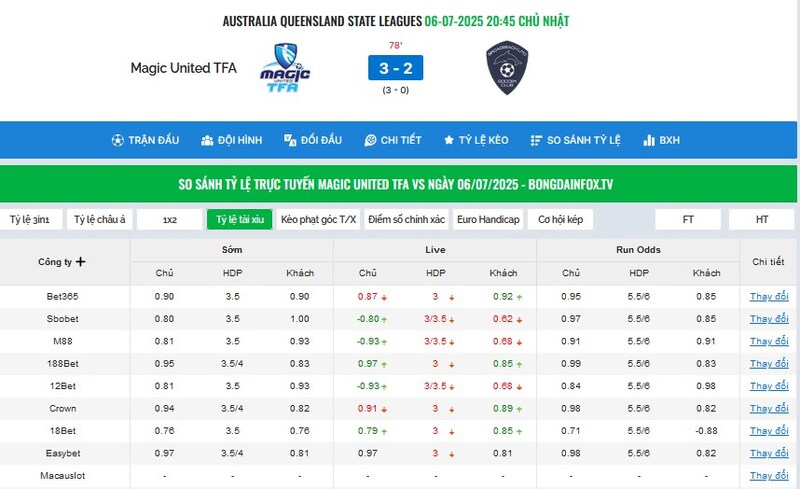
Task: Select the HT half-time filter button
Action: [x=762, y=219]
